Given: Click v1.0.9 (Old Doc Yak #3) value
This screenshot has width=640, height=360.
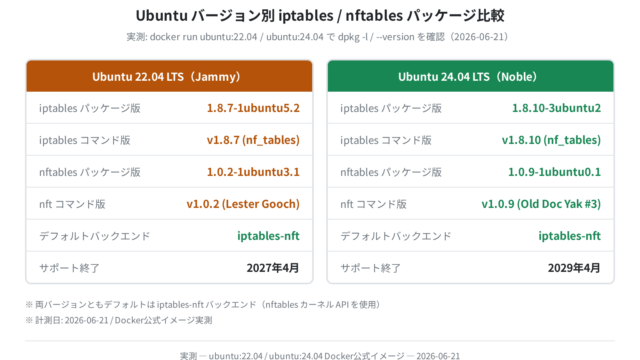Looking at the screenshot, I should point(541,204).
